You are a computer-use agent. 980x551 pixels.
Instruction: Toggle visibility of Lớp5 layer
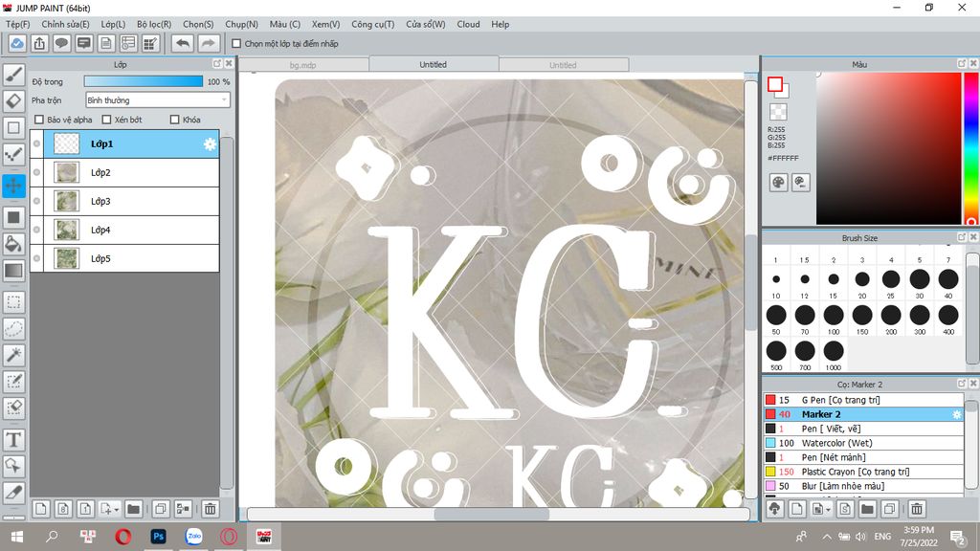coord(37,258)
